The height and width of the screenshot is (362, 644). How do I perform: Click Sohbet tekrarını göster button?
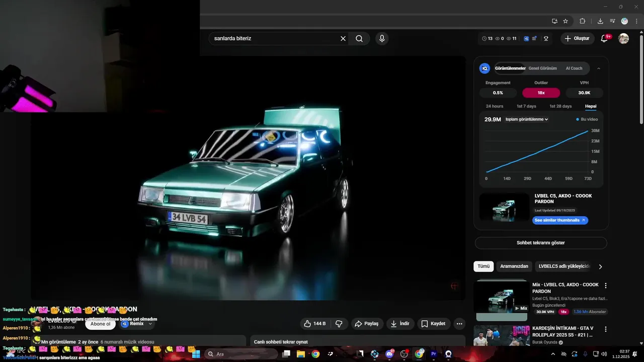[x=541, y=243]
